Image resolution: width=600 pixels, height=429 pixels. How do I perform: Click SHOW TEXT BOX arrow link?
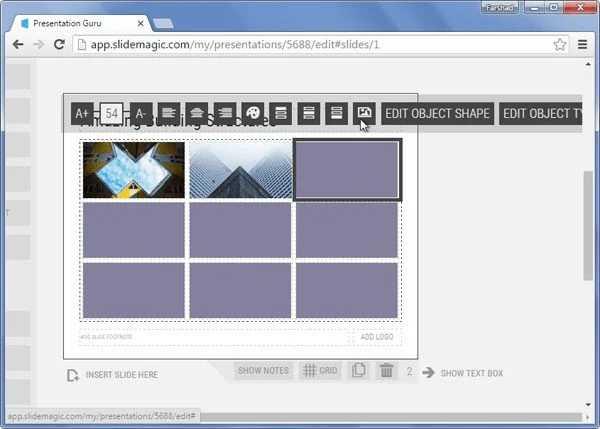click(x=463, y=373)
